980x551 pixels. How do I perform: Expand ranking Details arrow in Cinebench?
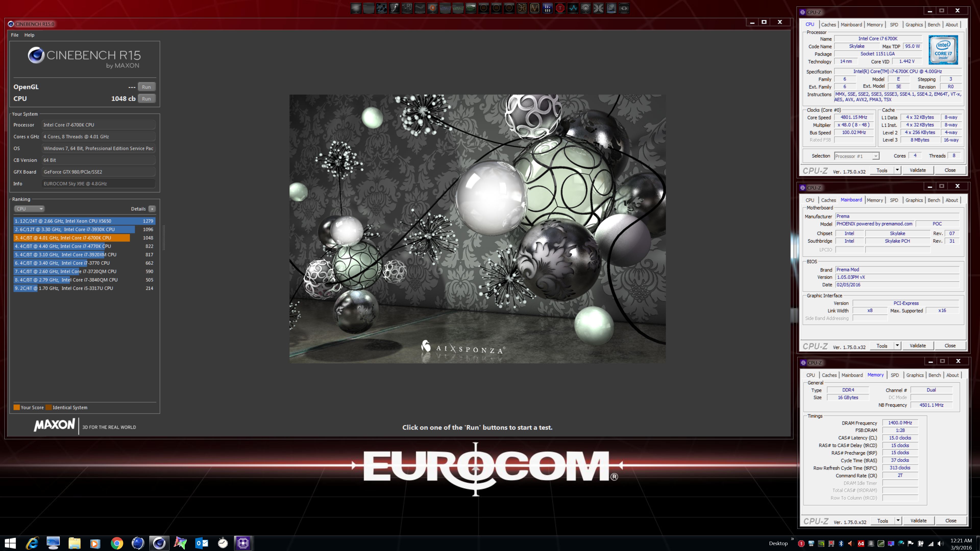[152, 209]
